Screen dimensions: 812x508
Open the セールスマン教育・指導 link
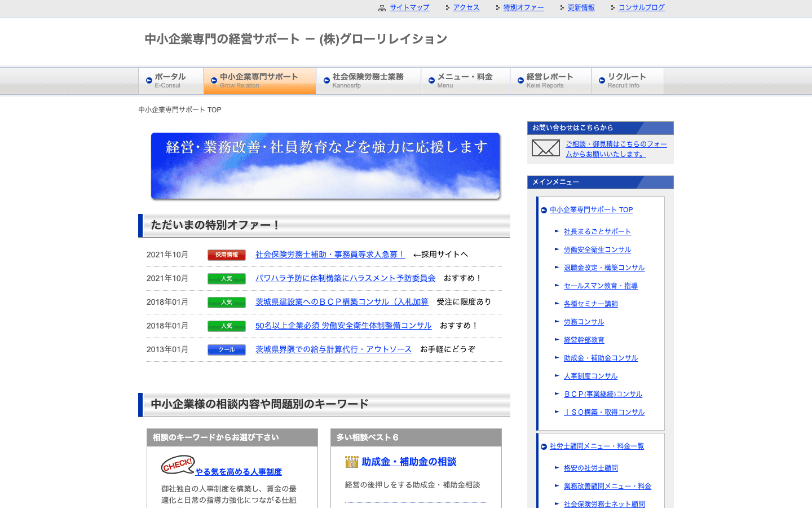coord(601,286)
